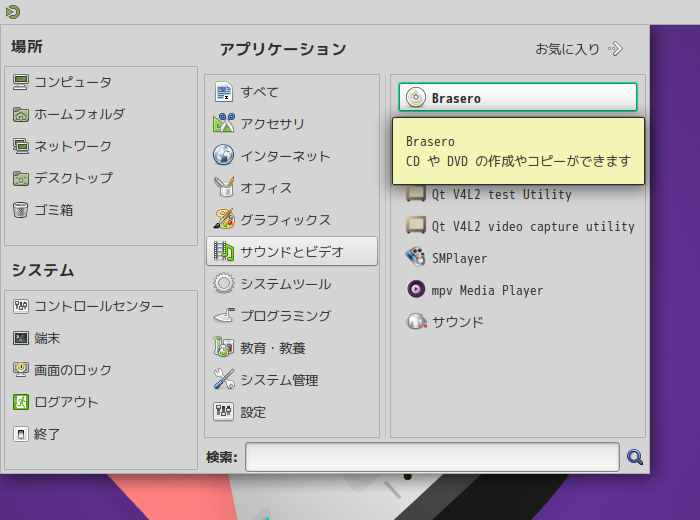The height and width of the screenshot is (520, 700).
Task: Select the グラフィックス paint palette icon
Action: click(224, 220)
